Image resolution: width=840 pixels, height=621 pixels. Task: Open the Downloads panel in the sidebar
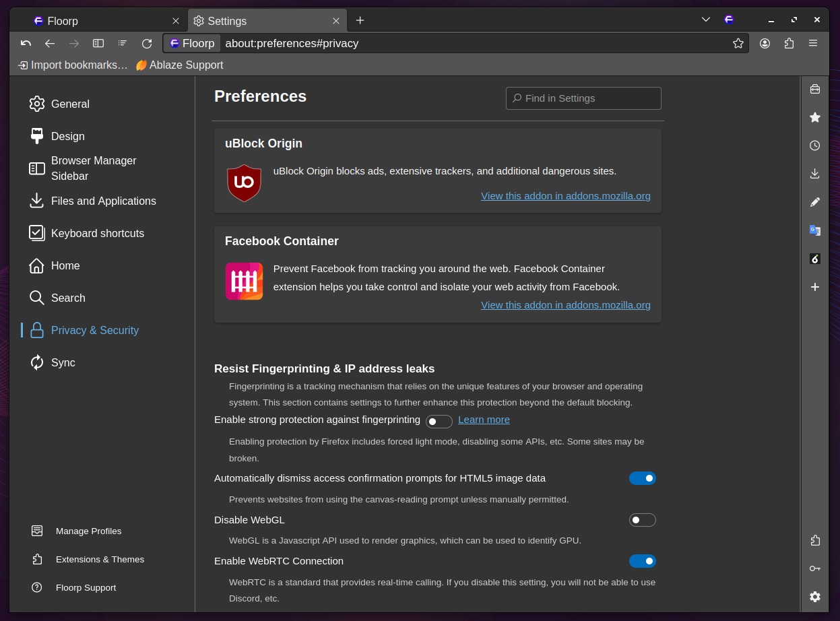click(x=814, y=174)
